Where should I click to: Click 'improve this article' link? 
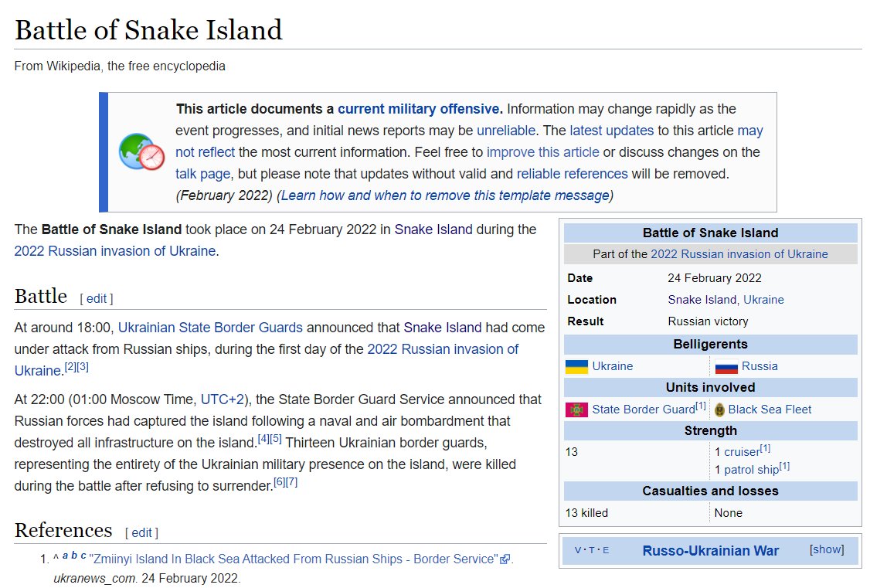click(x=542, y=152)
